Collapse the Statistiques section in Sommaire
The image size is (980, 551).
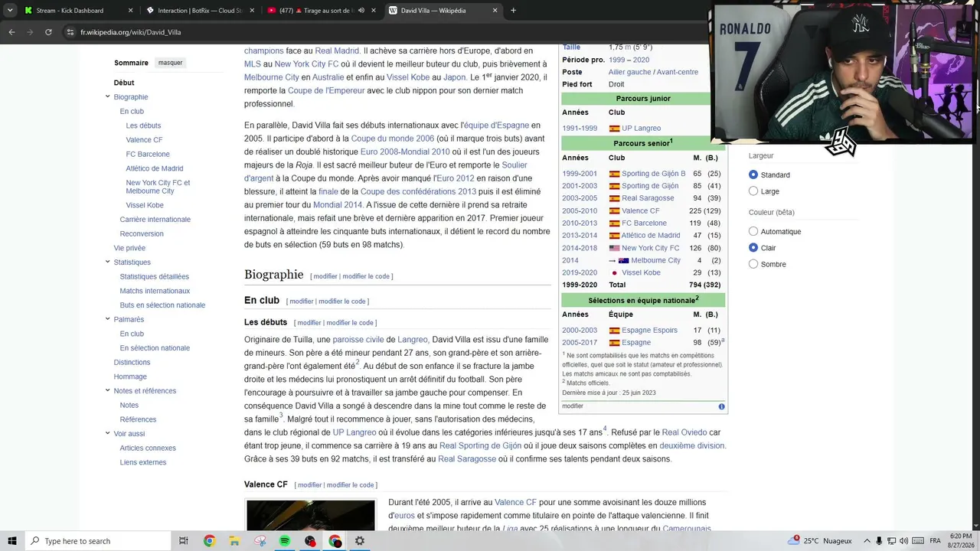tap(108, 262)
